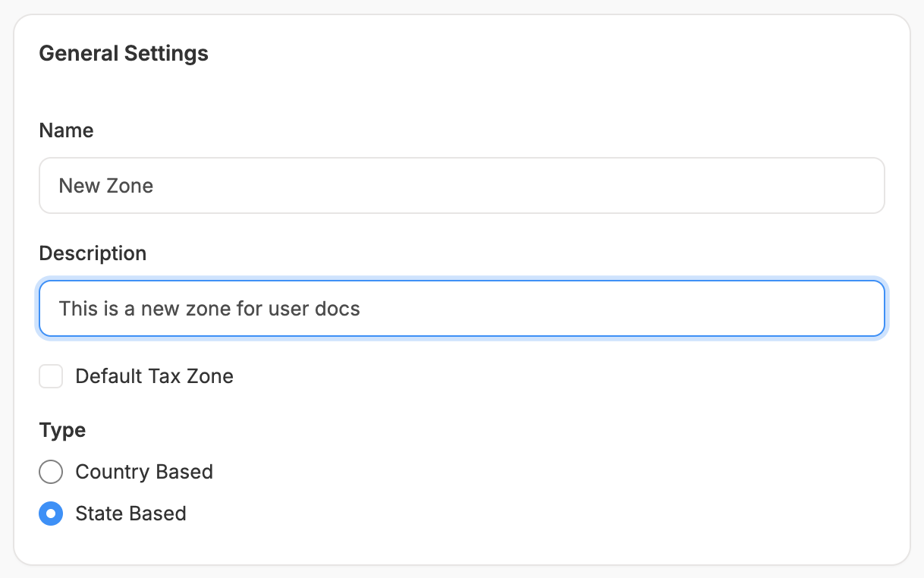Screen dimensions: 924x578
Task: Select the Country Based radio button
Action: click(x=51, y=472)
